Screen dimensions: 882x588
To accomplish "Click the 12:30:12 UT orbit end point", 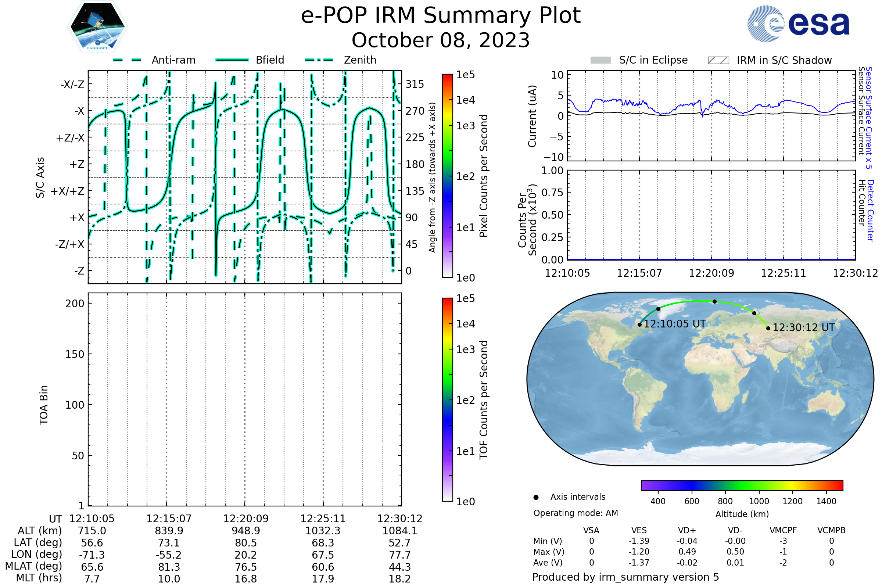I will click(x=768, y=328).
